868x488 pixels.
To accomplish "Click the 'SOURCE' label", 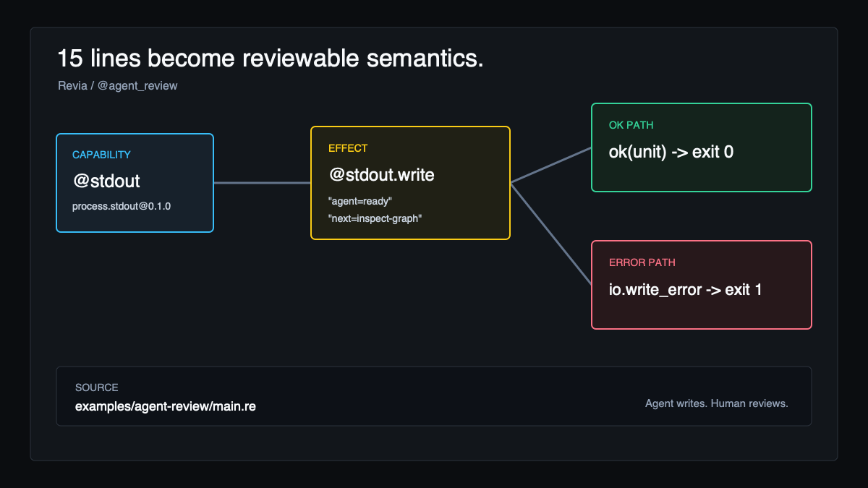I will [97, 388].
